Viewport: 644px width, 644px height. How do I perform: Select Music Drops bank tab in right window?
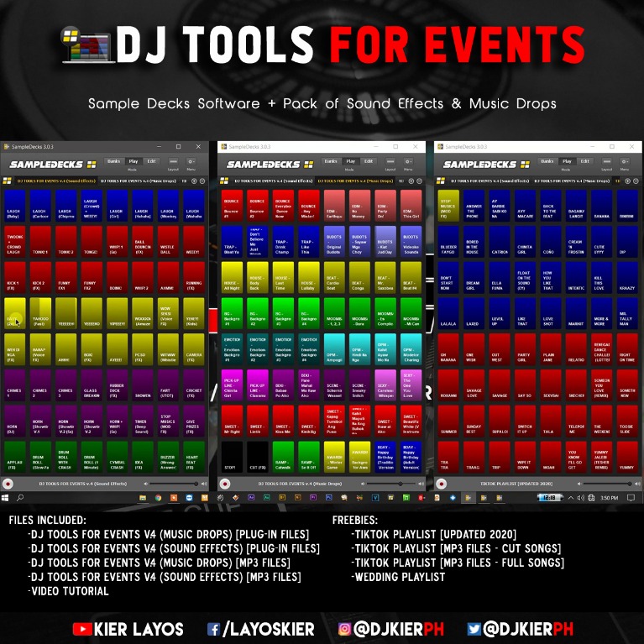[x=572, y=181]
